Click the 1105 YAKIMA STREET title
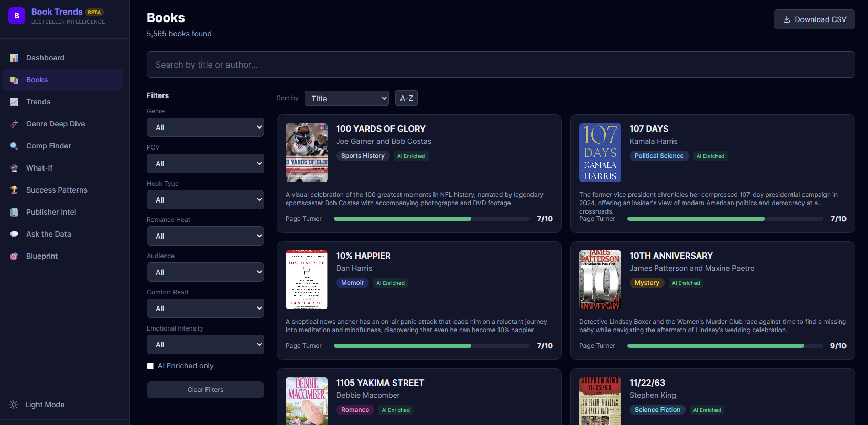Screen dimensions: 868x425 (380, 382)
